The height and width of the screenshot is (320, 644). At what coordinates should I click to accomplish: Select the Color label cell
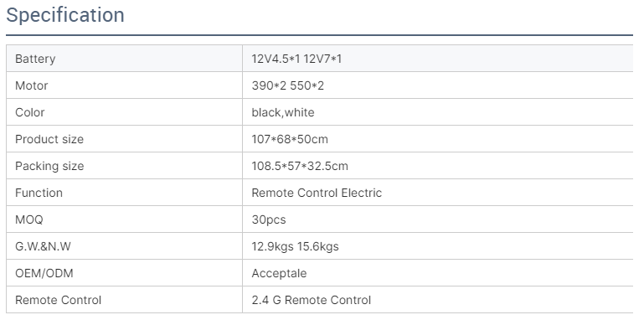[x=125, y=112]
